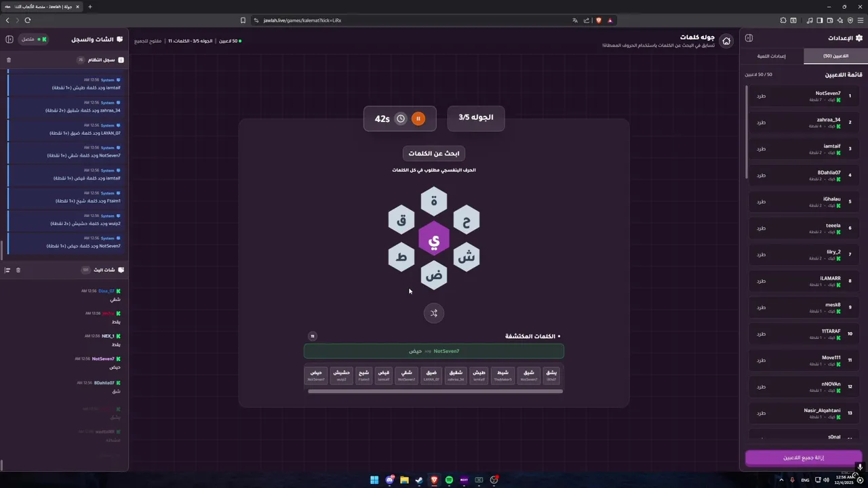This screenshot has width=868, height=488.
Task: Switch to game settings tab إعدادات اللعبة
Action: click(x=772, y=56)
